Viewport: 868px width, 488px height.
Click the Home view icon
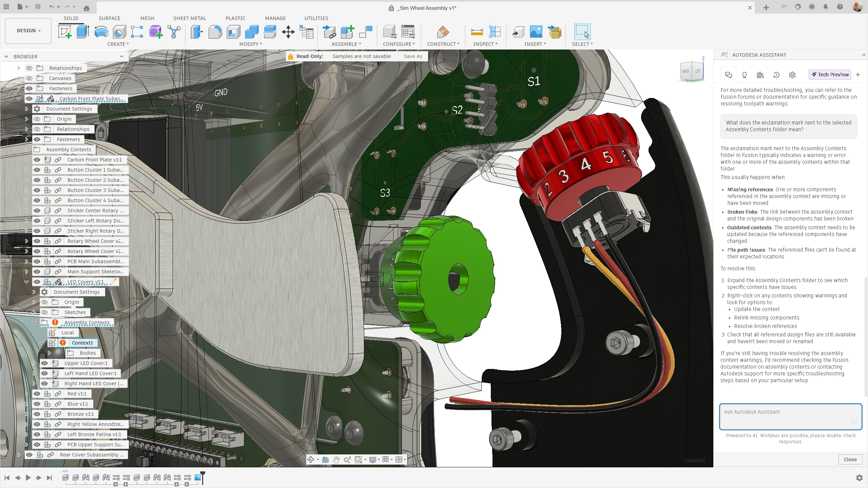tap(86, 8)
